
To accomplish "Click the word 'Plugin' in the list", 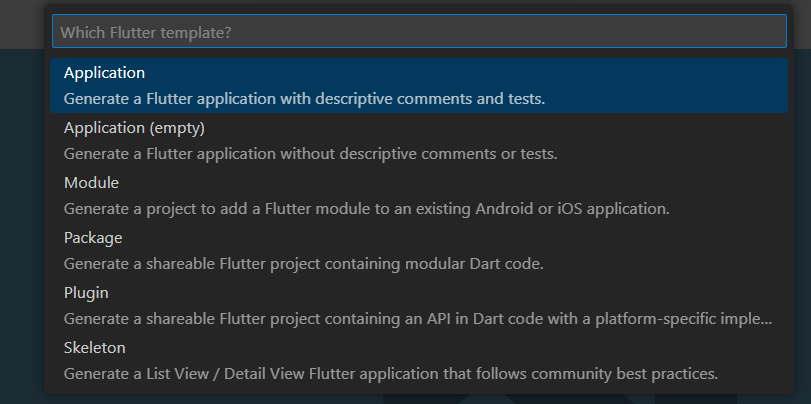I will [86, 293].
